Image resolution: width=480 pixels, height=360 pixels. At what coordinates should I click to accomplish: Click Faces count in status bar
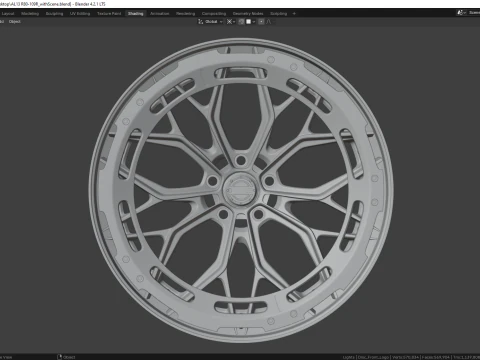(436, 357)
